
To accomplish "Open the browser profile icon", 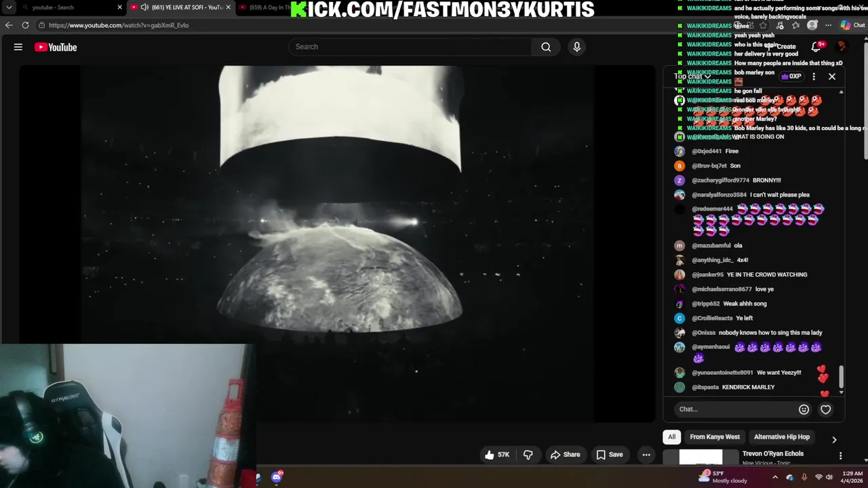I will pos(812,25).
